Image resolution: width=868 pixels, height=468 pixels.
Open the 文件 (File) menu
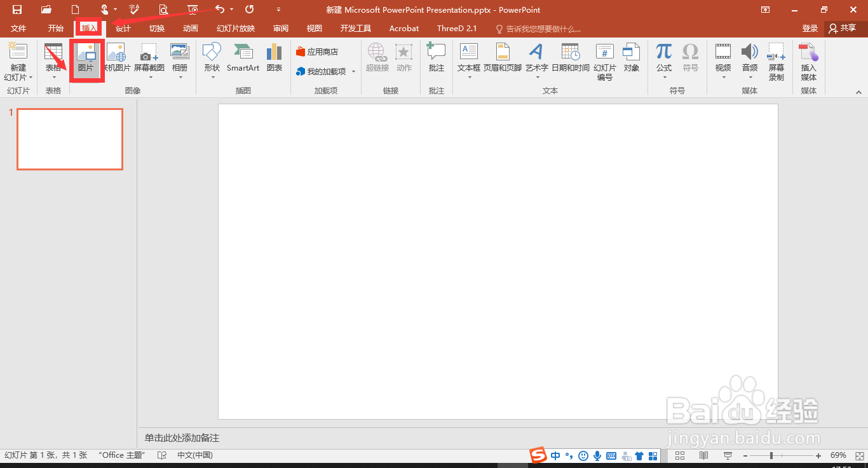[x=18, y=29]
